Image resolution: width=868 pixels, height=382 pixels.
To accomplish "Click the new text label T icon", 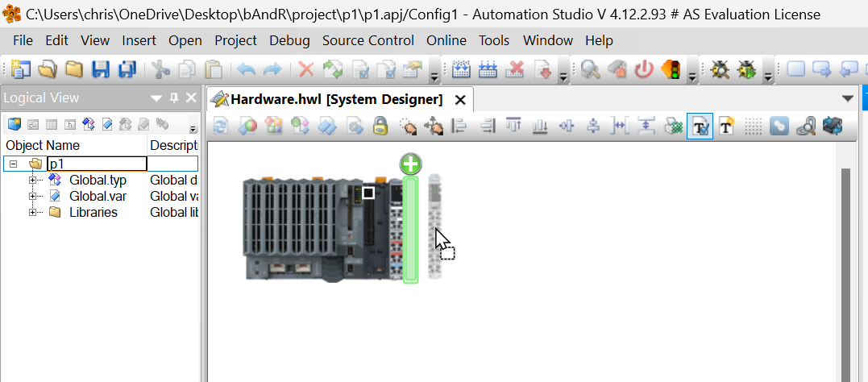I will point(726,127).
